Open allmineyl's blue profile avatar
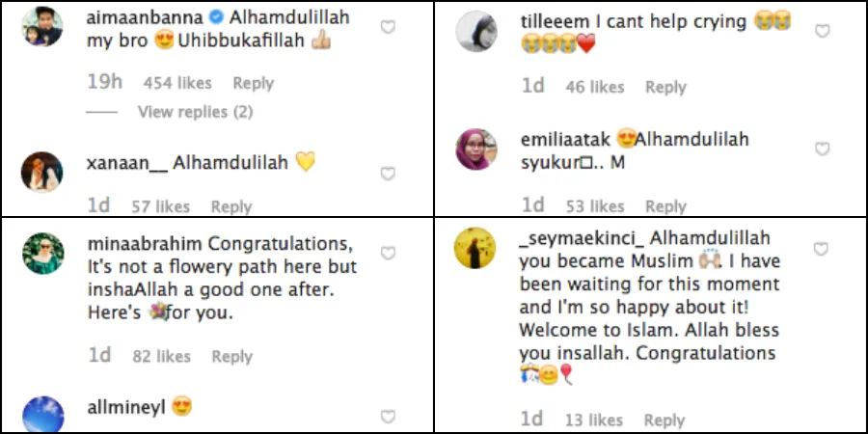This screenshot has height=434, width=868. point(42,415)
